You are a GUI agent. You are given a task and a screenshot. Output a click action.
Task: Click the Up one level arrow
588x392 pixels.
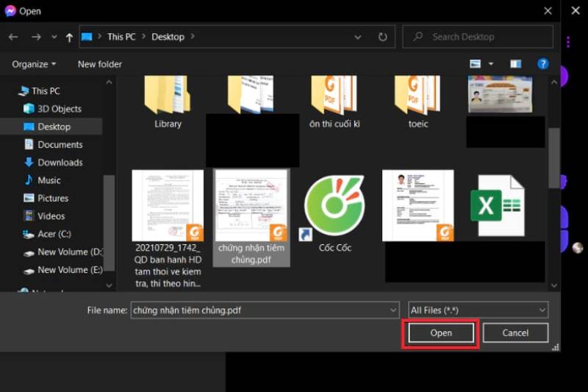click(x=69, y=37)
